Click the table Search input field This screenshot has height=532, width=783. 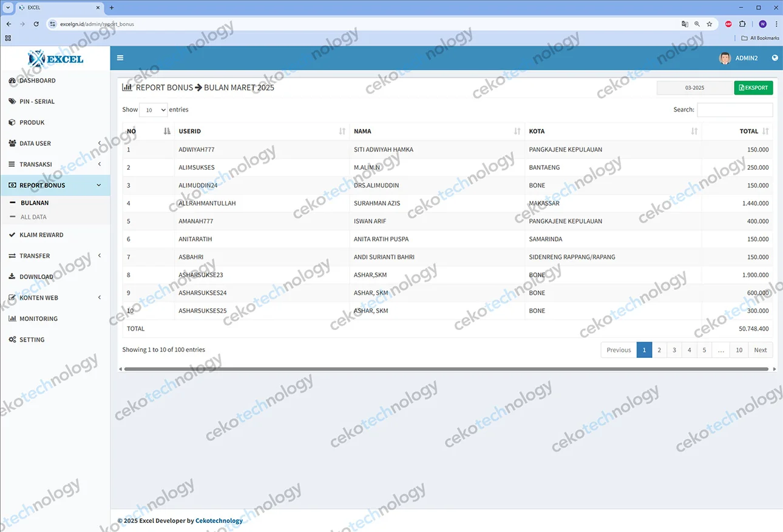(734, 110)
